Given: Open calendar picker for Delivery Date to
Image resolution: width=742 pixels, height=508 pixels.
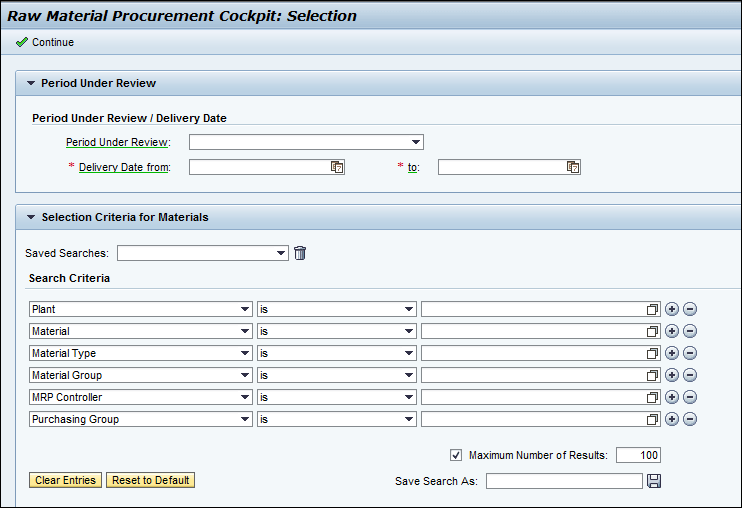Looking at the screenshot, I should click(x=573, y=168).
